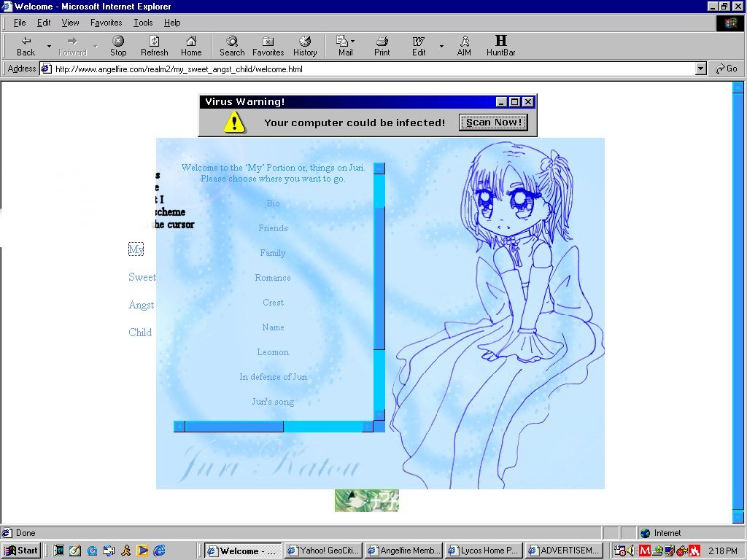
Task: Click the Child sidebar link
Action: [140, 332]
